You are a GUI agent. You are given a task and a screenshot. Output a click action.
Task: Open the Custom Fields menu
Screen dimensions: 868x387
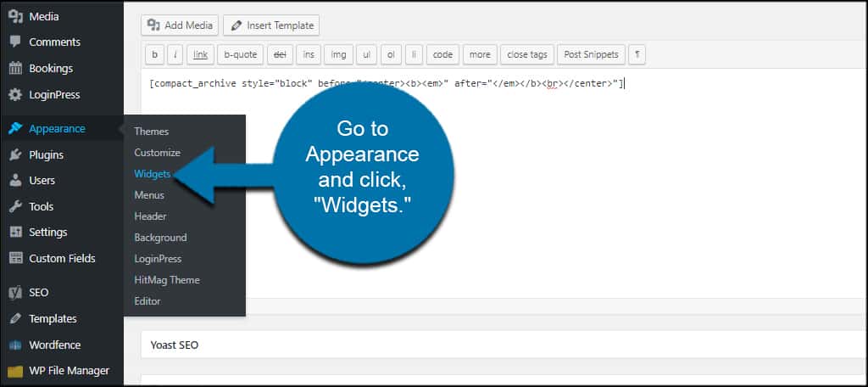click(x=62, y=258)
